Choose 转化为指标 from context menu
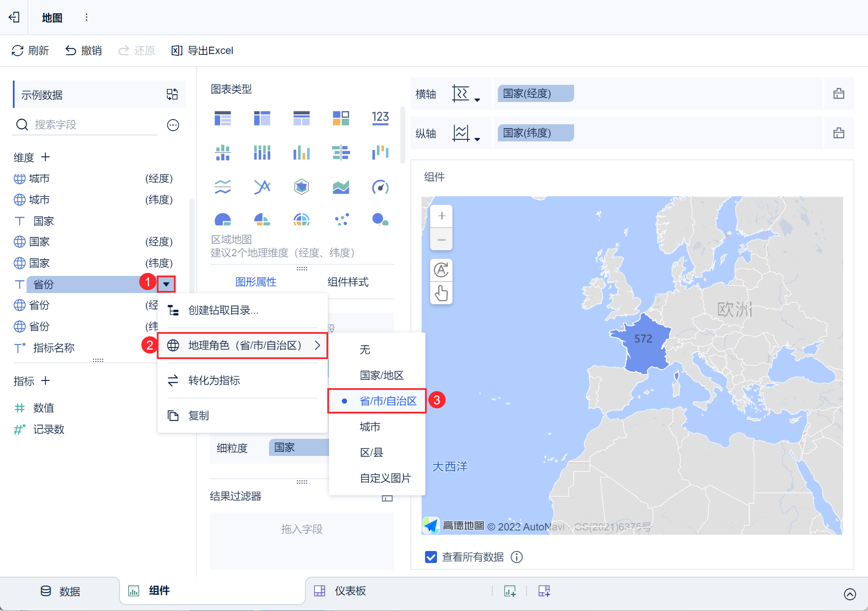Viewport: 868px width, 611px height. point(214,380)
